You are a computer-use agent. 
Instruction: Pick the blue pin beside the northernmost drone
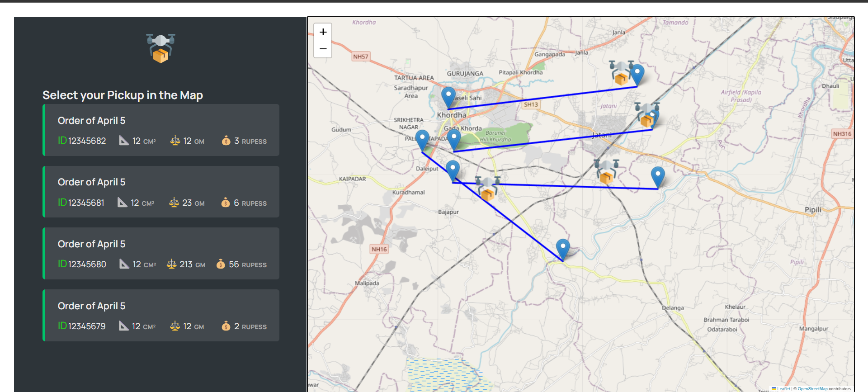tap(637, 75)
